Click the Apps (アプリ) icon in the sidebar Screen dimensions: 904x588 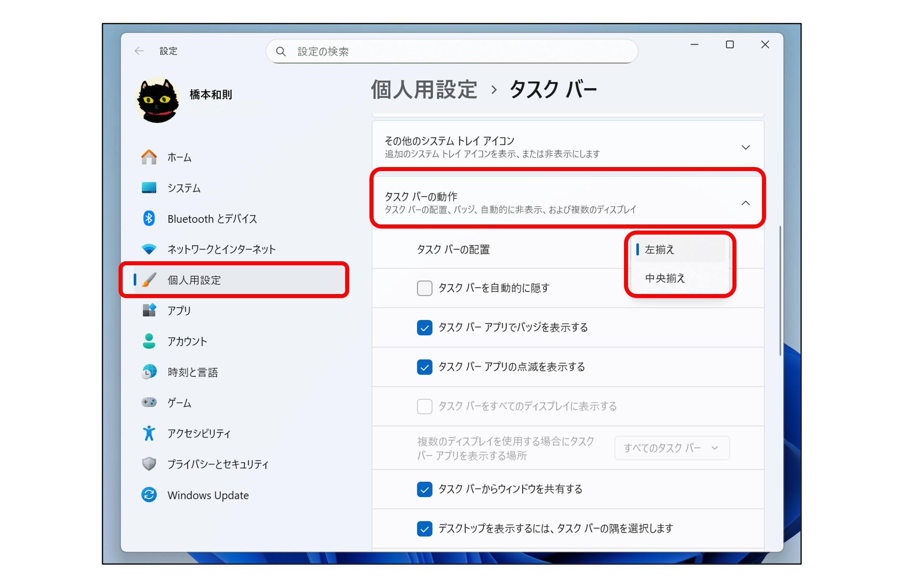[x=149, y=310]
